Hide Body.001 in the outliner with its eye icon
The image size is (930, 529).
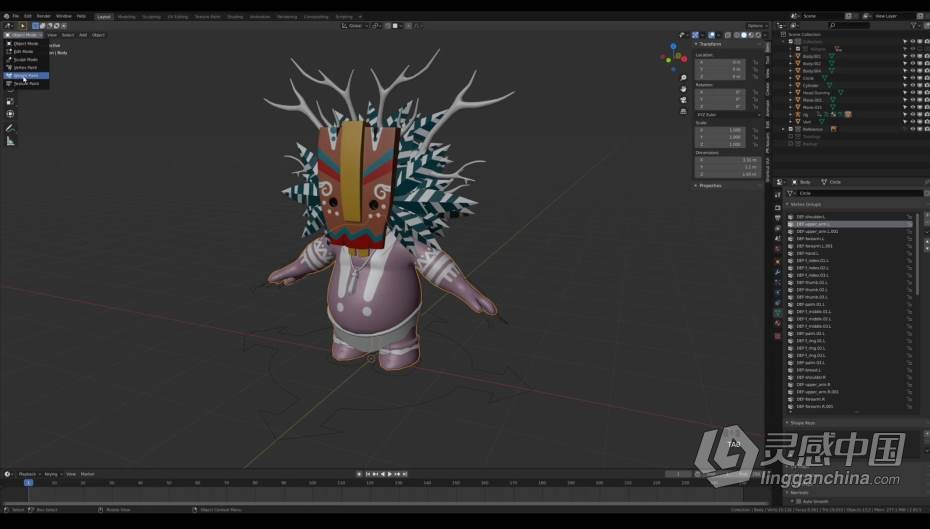[912, 56]
